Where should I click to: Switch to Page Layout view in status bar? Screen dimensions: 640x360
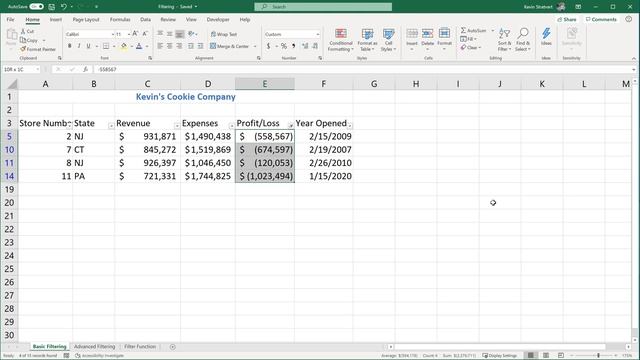click(546, 356)
